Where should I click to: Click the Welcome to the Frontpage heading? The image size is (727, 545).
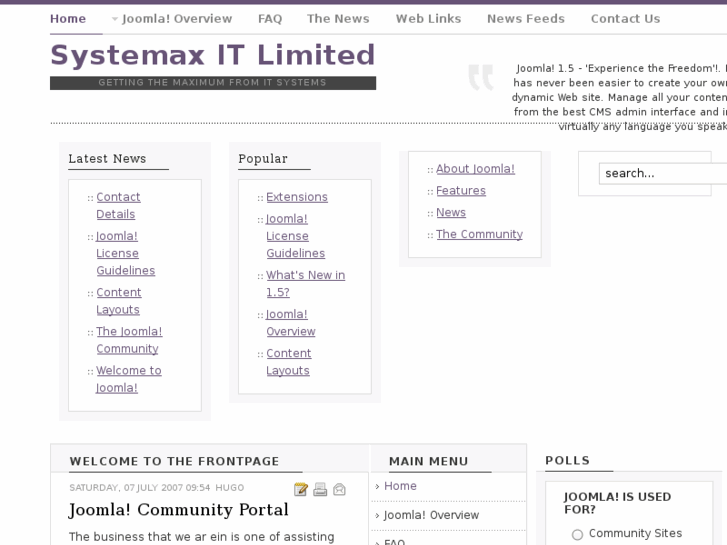pos(174,462)
